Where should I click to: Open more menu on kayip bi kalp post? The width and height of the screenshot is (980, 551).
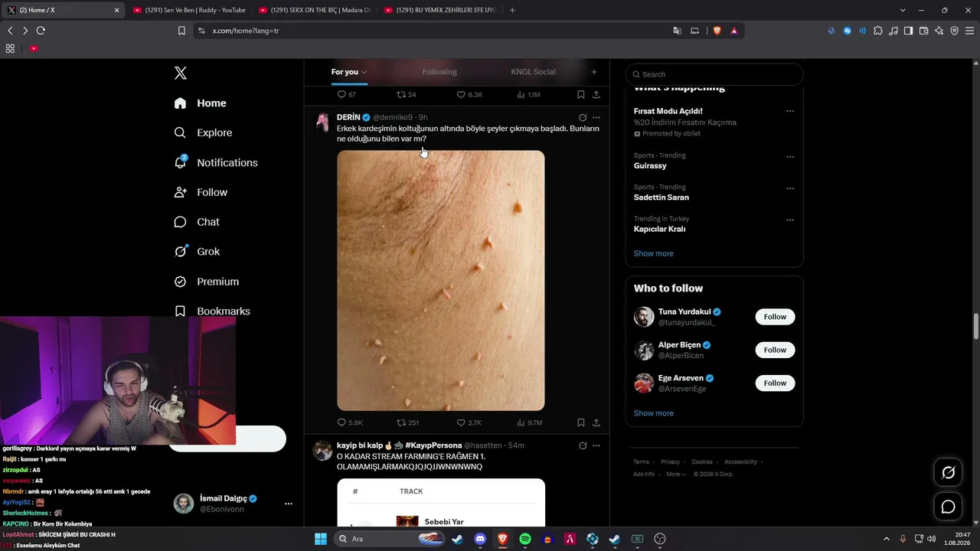596,445
